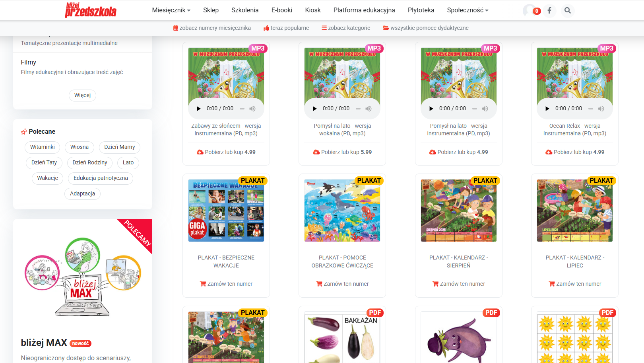Image resolution: width=644 pixels, height=363 pixels.
Task: Open the Platforma edukacyjna menu item
Action: tap(364, 10)
